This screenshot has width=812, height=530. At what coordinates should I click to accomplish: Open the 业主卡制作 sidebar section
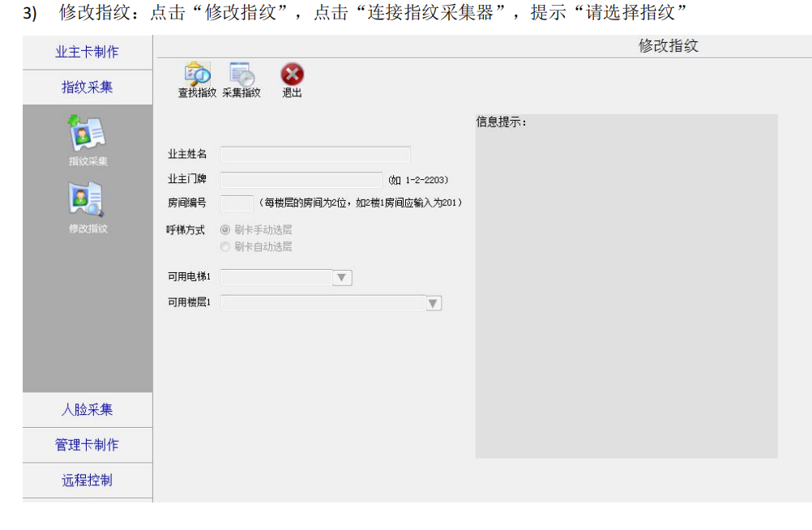pos(87,52)
